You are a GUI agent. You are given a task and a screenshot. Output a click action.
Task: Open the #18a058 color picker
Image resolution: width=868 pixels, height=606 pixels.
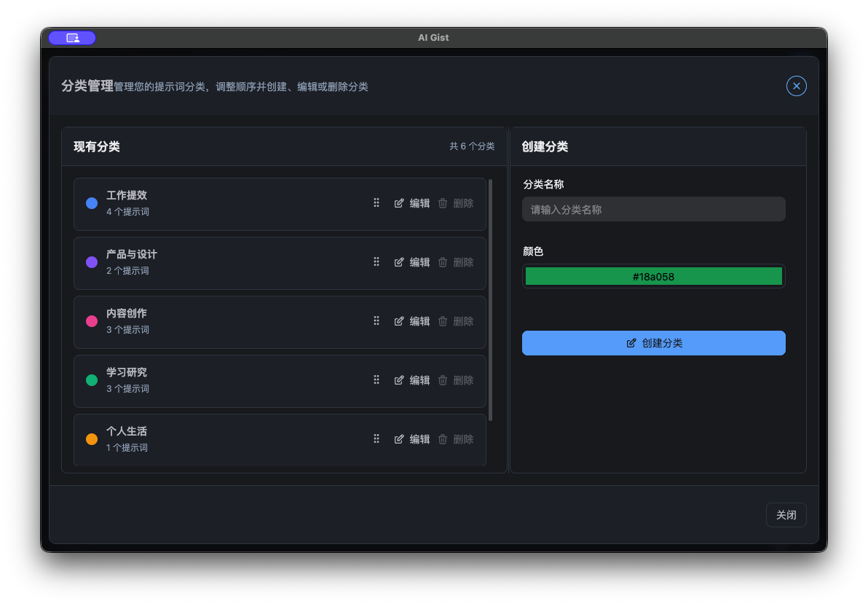[653, 276]
